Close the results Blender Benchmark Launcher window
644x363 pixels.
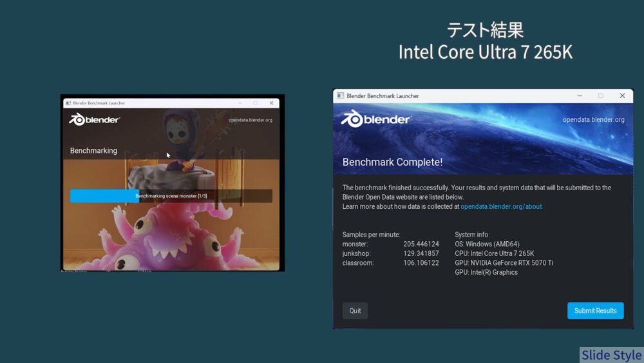(x=622, y=96)
